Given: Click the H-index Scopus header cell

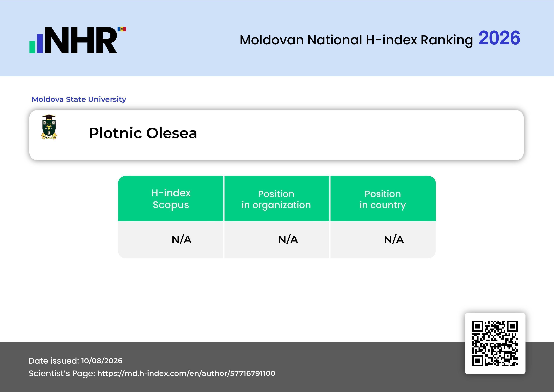Looking at the screenshot, I should pos(171,199).
